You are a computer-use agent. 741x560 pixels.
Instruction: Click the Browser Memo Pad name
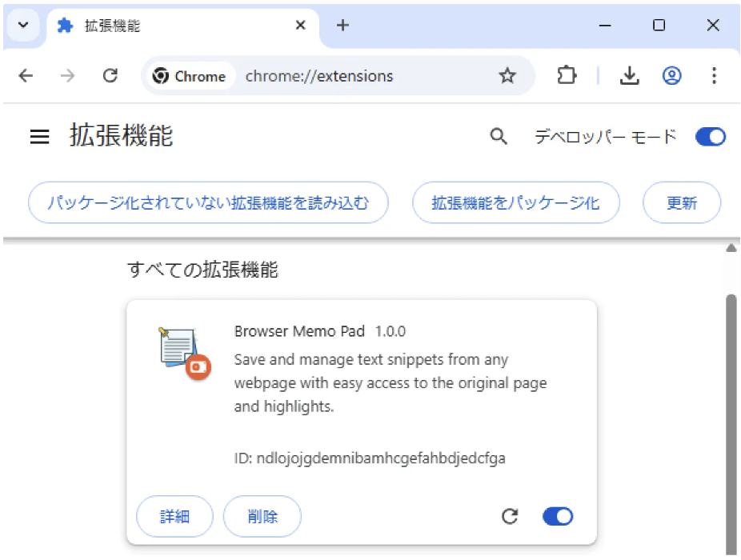[x=299, y=331]
